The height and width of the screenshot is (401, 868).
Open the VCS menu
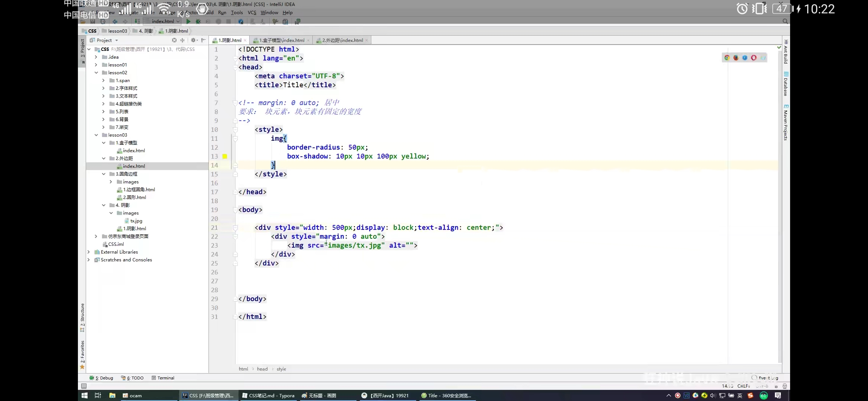click(252, 12)
